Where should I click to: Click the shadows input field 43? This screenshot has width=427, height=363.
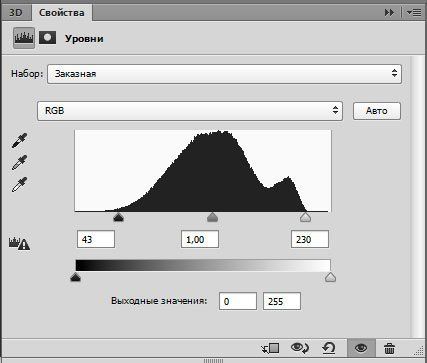pyautogui.click(x=96, y=239)
